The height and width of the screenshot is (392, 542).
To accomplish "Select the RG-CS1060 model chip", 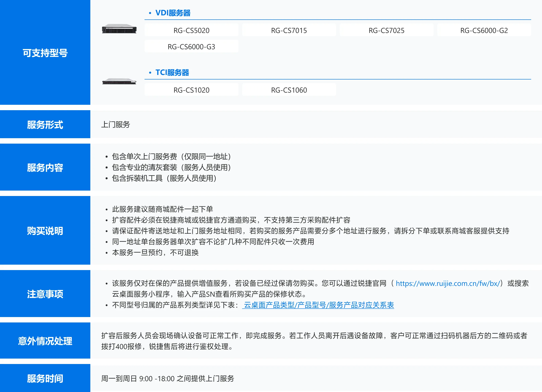I will [x=289, y=90].
